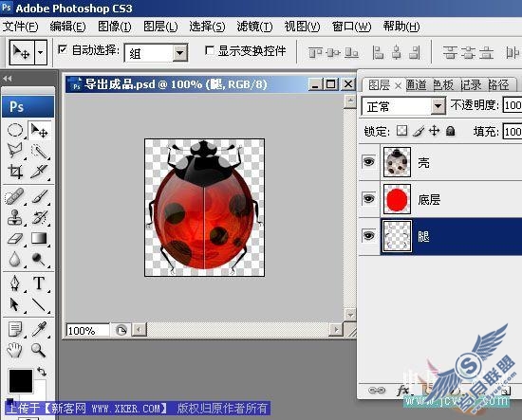
Task: Open the 图层(L) menu
Action: [160, 27]
